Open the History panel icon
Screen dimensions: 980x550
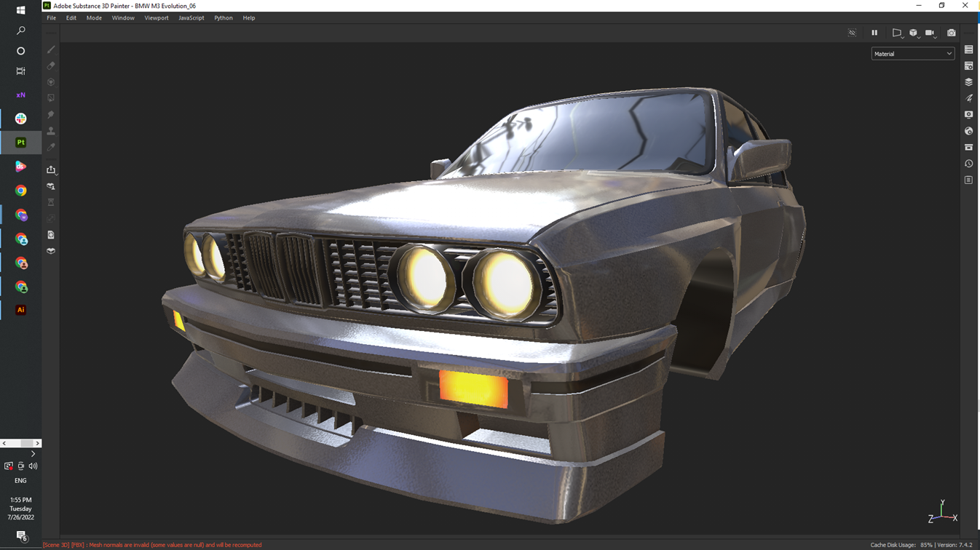[x=968, y=164]
